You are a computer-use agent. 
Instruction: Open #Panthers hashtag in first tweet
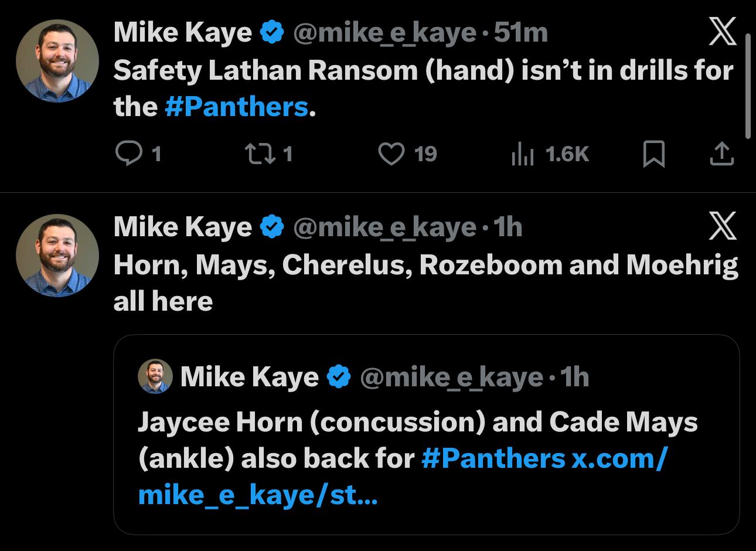pos(236,107)
